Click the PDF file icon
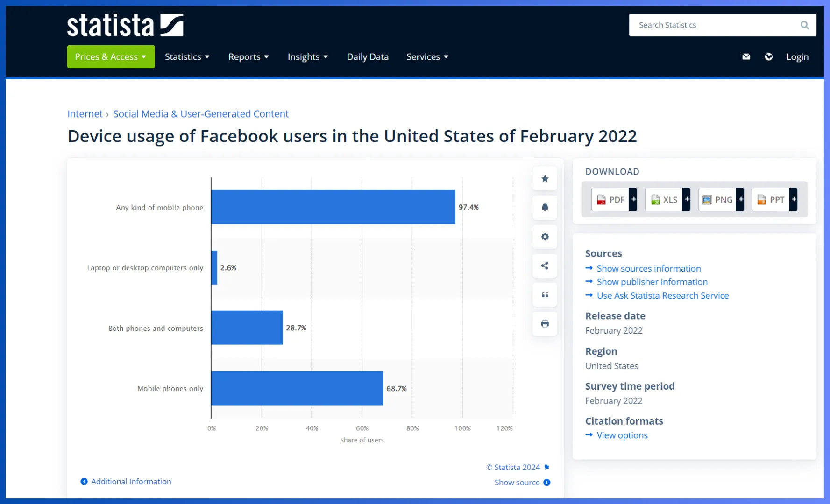Image resolution: width=830 pixels, height=504 pixels. point(601,200)
